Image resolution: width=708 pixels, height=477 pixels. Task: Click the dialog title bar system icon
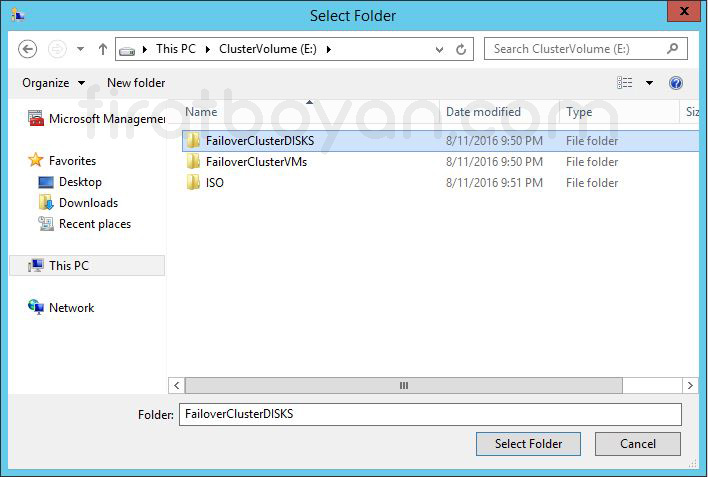pyautogui.click(x=18, y=15)
